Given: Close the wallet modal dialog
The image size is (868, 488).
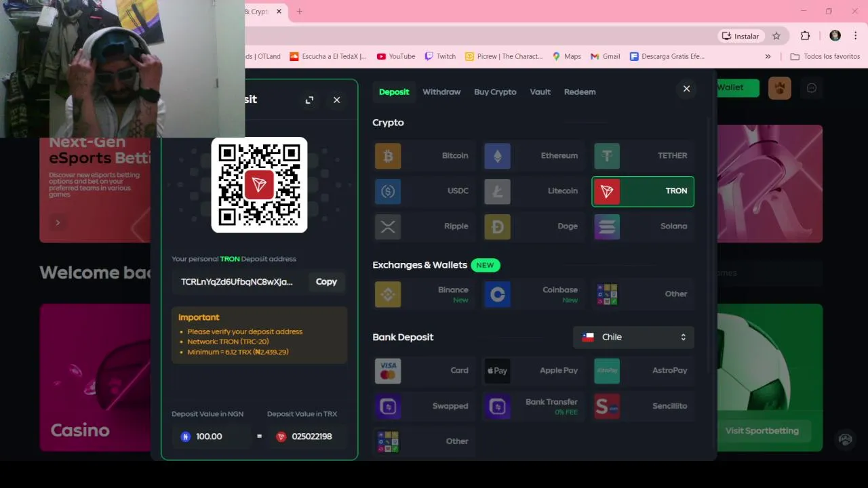Looking at the screenshot, I should coord(686,89).
